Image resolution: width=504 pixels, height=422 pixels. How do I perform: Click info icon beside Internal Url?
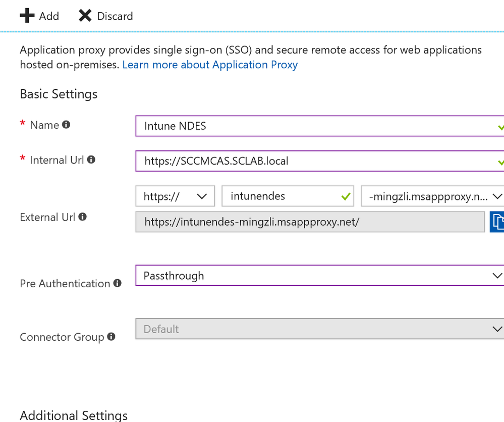[x=91, y=160]
